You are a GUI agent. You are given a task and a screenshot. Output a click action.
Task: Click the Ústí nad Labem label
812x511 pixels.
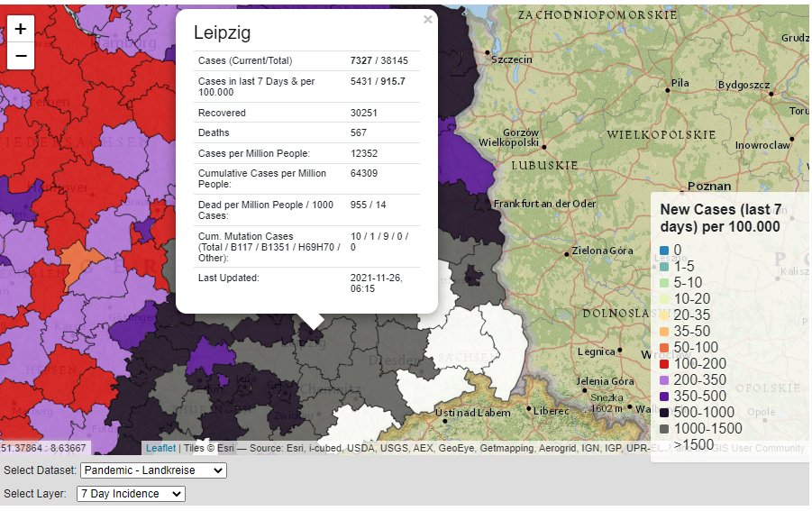(x=472, y=413)
